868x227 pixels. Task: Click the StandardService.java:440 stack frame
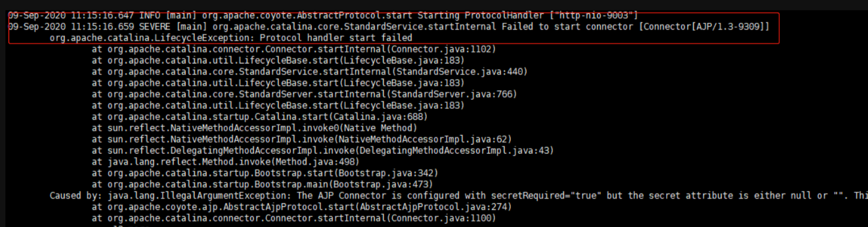coord(309,71)
